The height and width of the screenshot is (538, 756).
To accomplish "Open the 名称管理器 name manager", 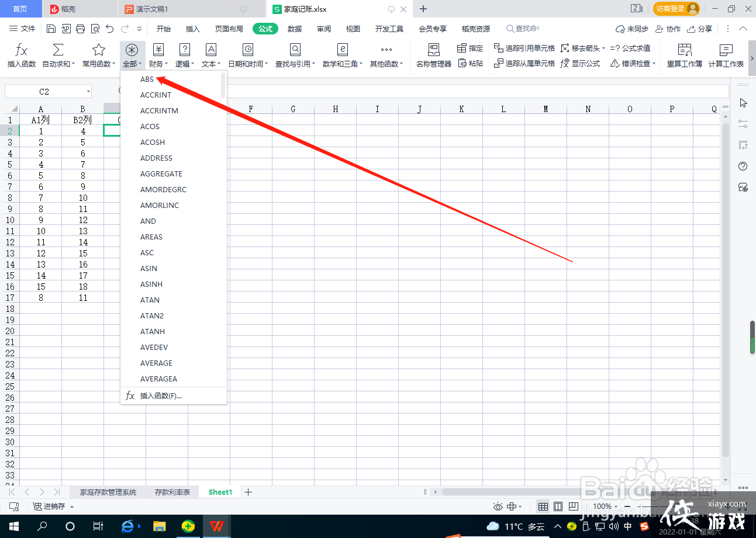I will coord(433,56).
